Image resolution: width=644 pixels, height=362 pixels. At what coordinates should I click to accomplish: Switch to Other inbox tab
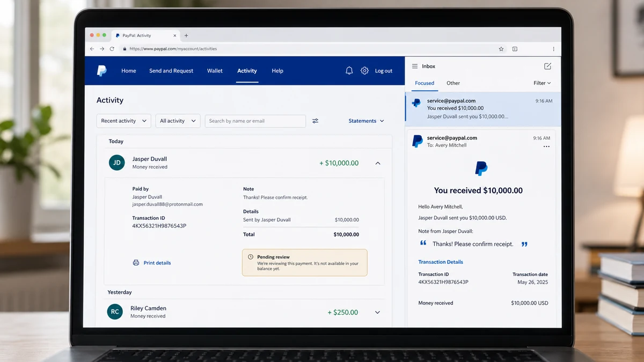(x=453, y=83)
